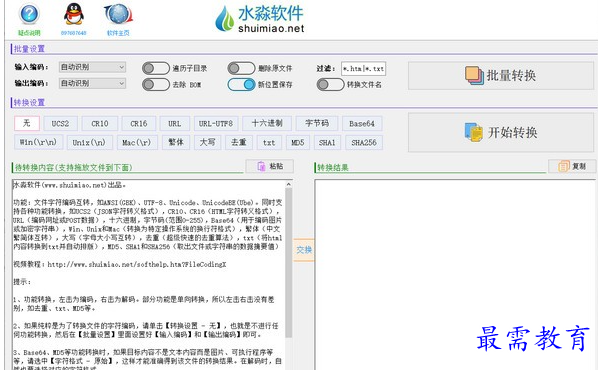
Task: Select the 大写 uppercase option
Action: [207, 142]
